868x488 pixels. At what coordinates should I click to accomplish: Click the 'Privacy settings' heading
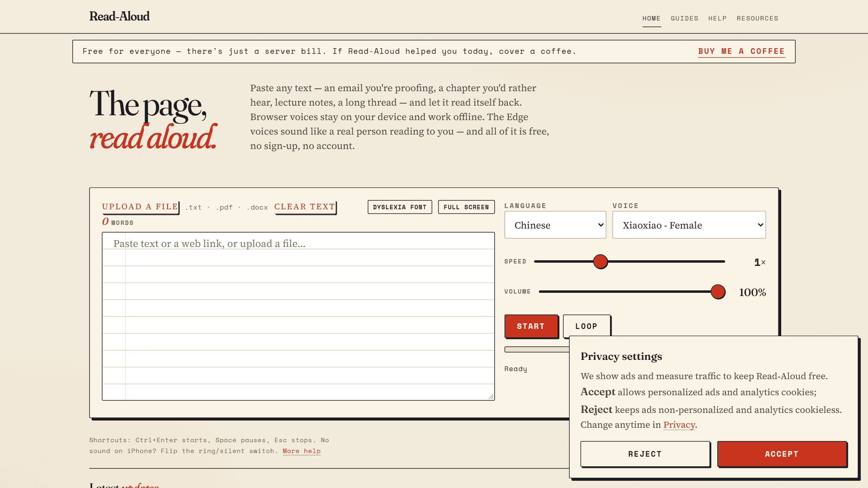pyautogui.click(x=621, y=357)
